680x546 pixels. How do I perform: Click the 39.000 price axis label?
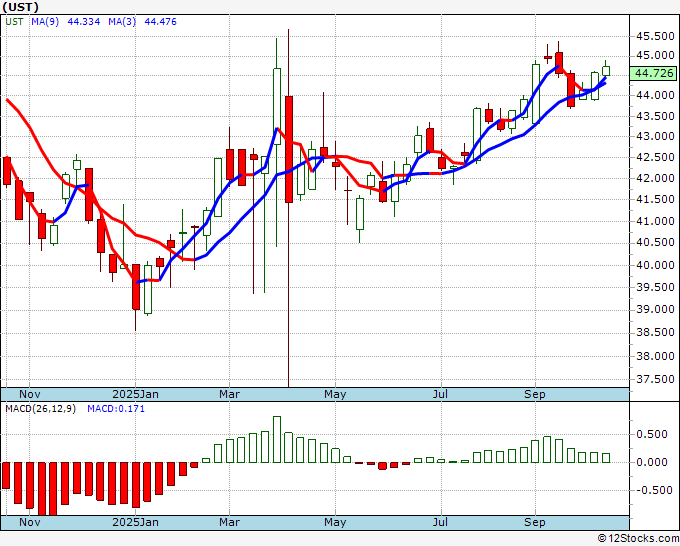655,309
